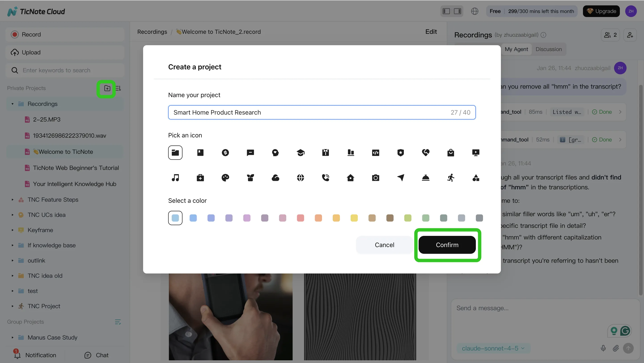Expand the TNC Feature Steps project
This screenshot has width=644, height=363.
(x=12, y=200)
